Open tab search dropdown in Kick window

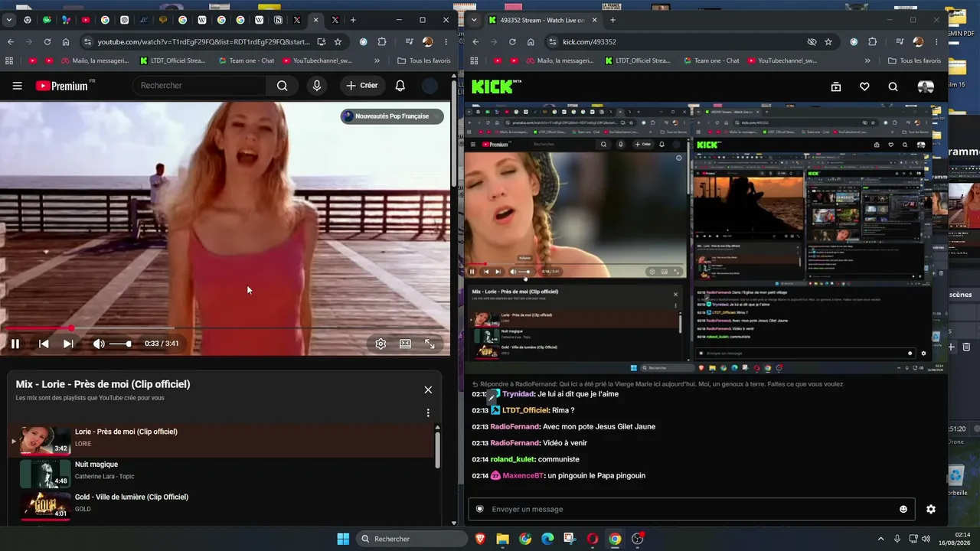click(474, 20)
